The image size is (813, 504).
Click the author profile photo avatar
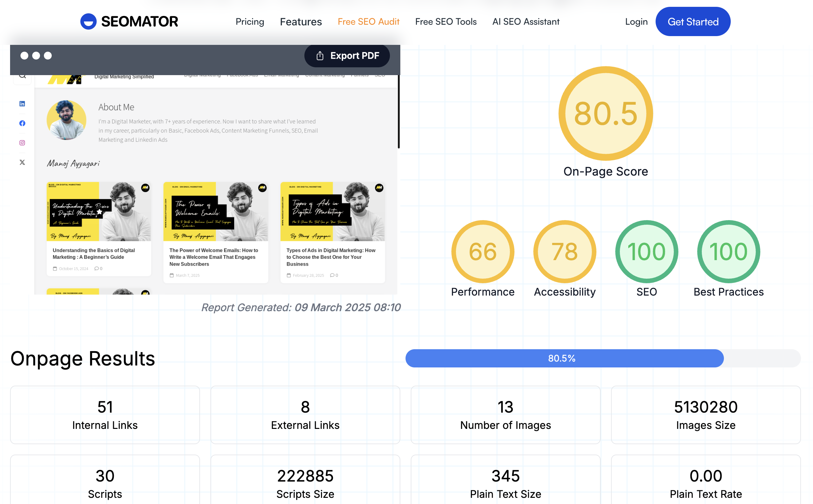pos(66,120)
